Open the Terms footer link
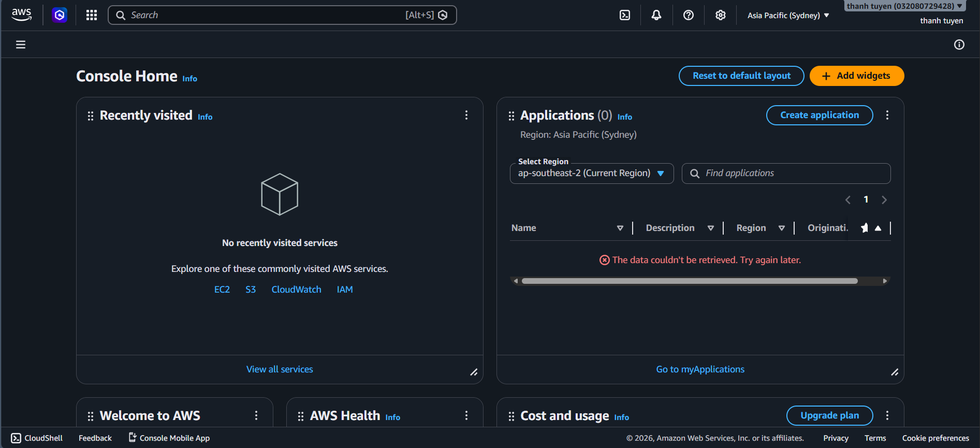 coord(875,438)
